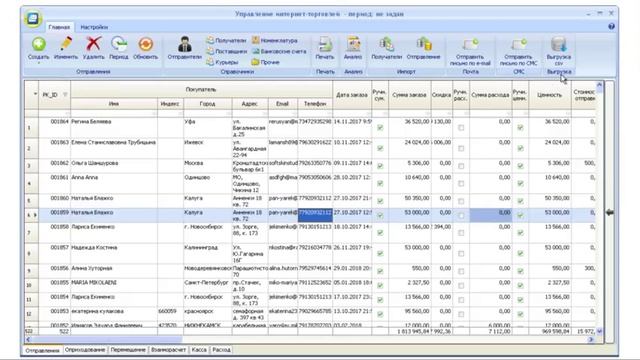Select order 001855 MARIA MIKOLAENI
The width and height of the screenshot is (640, 360).
(310, 285)
